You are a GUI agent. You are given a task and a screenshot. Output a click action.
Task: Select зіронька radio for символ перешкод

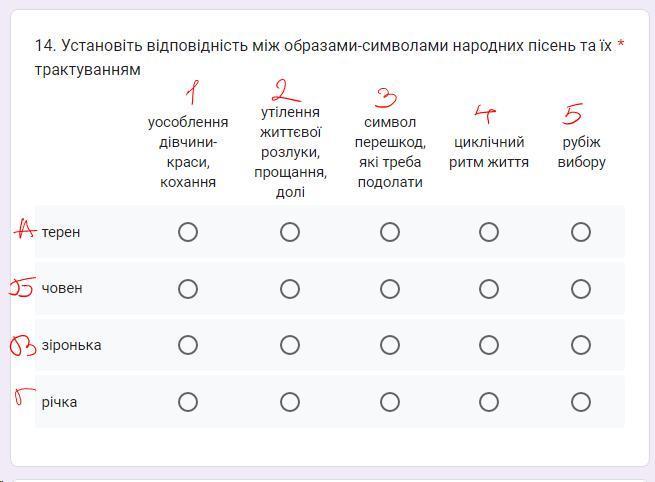(x=390, y=345)
